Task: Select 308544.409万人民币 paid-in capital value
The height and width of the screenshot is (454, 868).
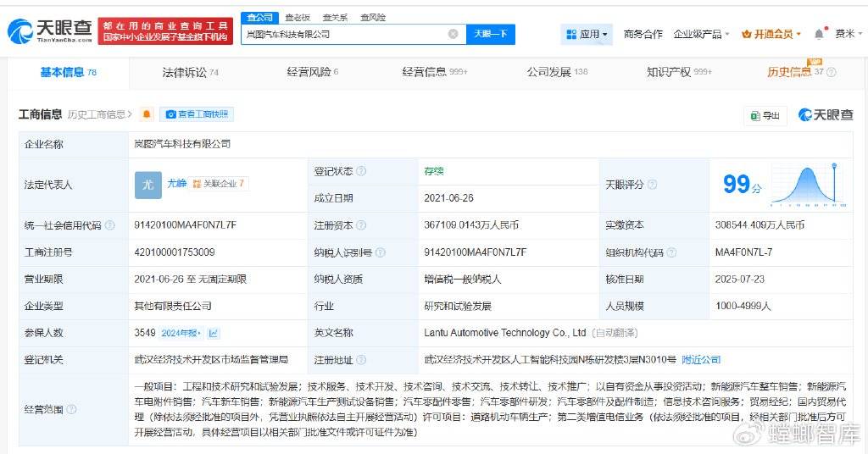Action: pos(759,225)
